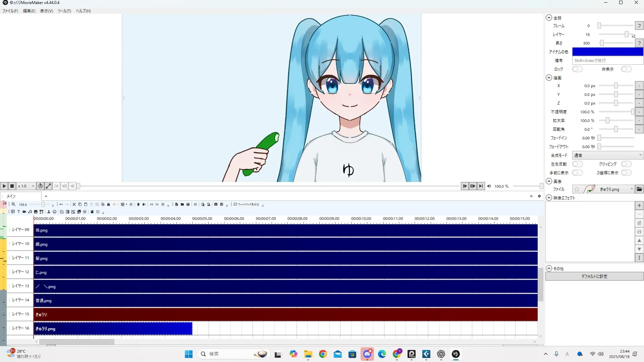Open the ツール(T) menu

(x=64, y=11)
